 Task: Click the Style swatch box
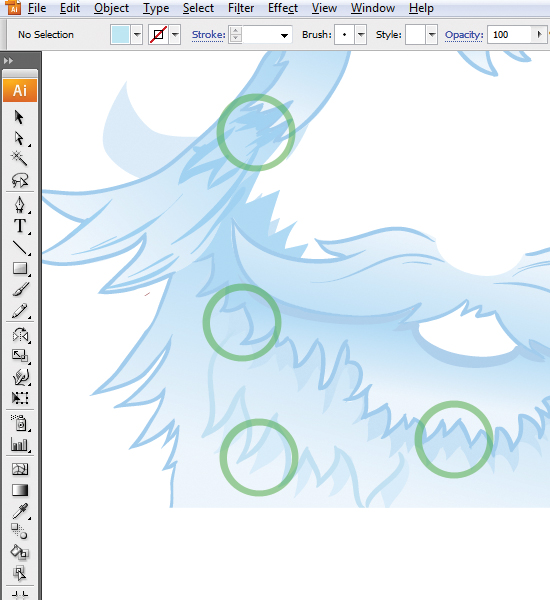pos(415,35)
